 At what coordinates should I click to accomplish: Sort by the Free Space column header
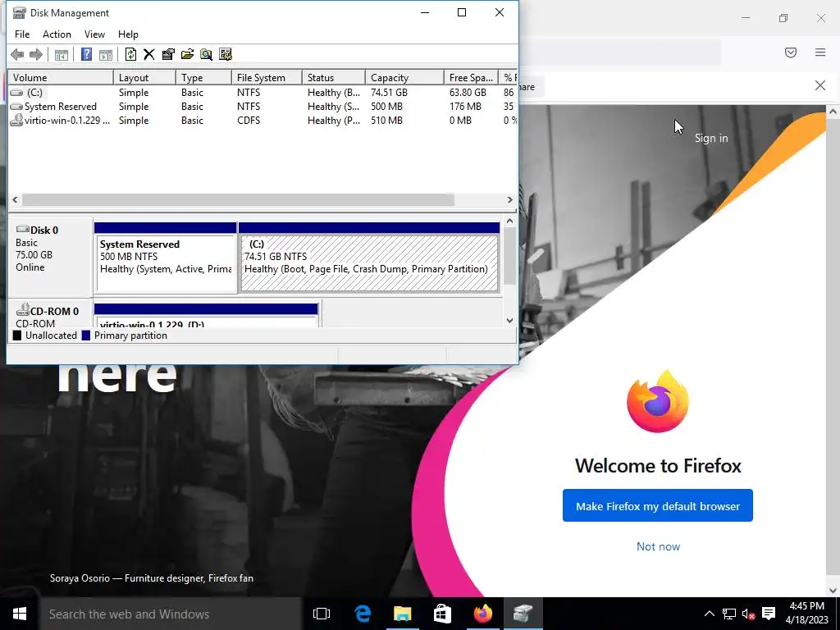[x=471, y=78]
